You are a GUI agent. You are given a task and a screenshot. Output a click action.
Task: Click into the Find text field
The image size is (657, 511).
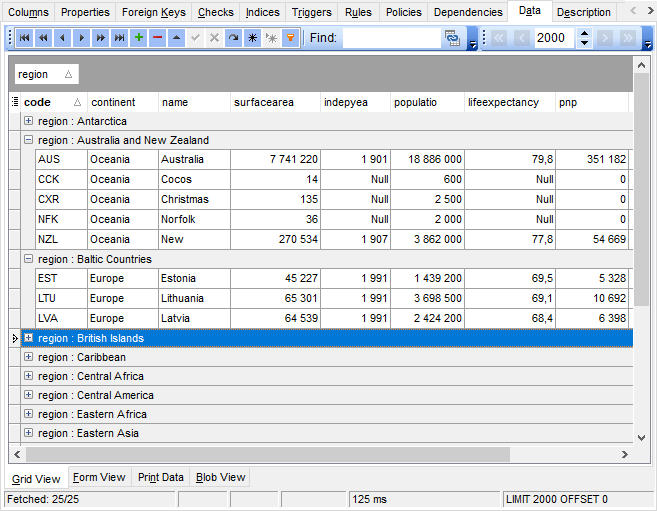[x=390, y=38]
